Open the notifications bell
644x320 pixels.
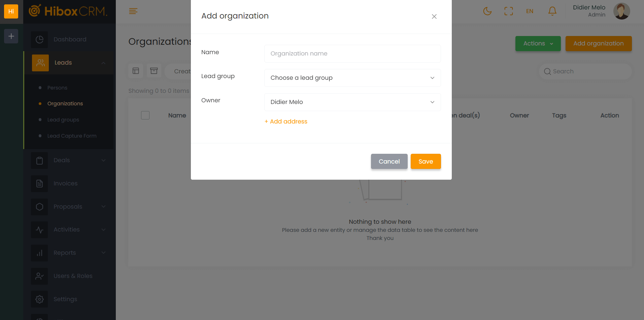(x=552, y=11)
